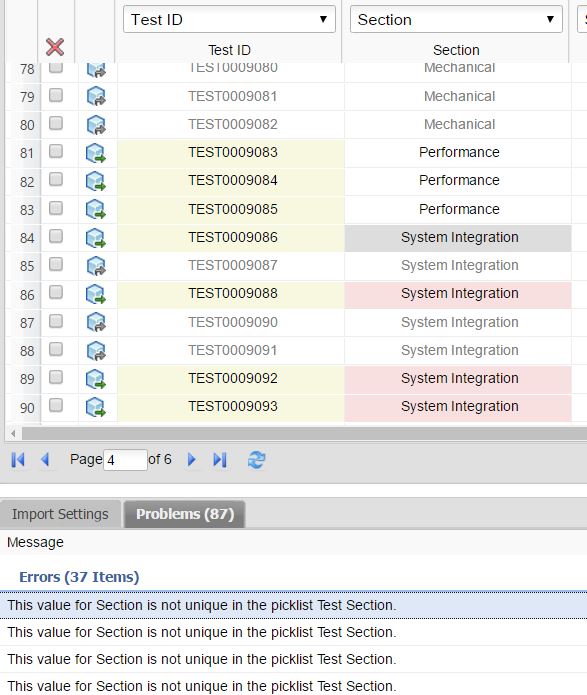The width and height of the screenshot is (587, 695).
Task: Tick the checkbox for row 86
Action: 56,293
